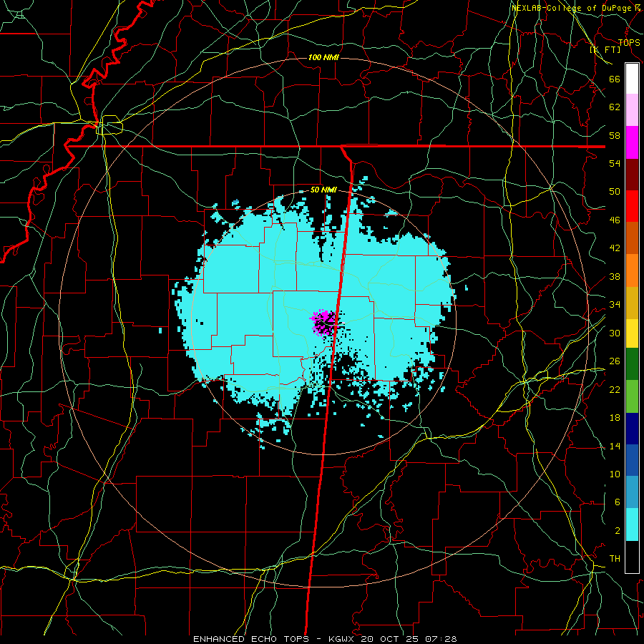Click the legend value "14"
The height and width of the screenshot is (644, 644).
(x=615, y=446)
